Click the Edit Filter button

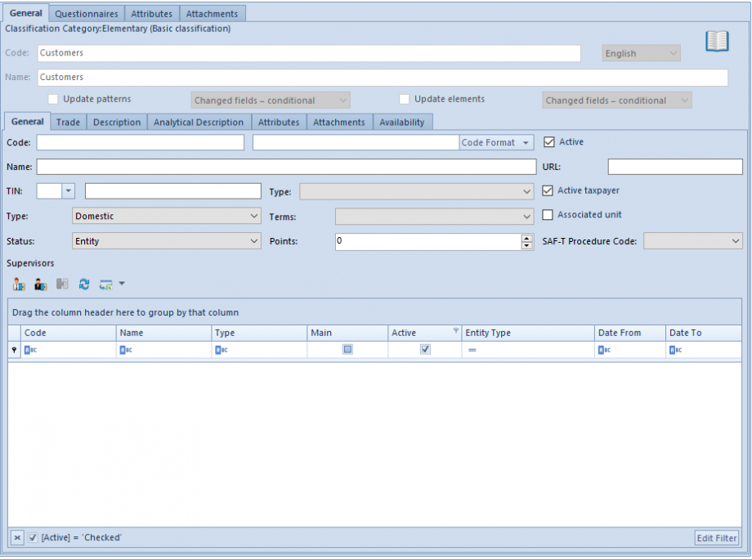tap(715, 538)
